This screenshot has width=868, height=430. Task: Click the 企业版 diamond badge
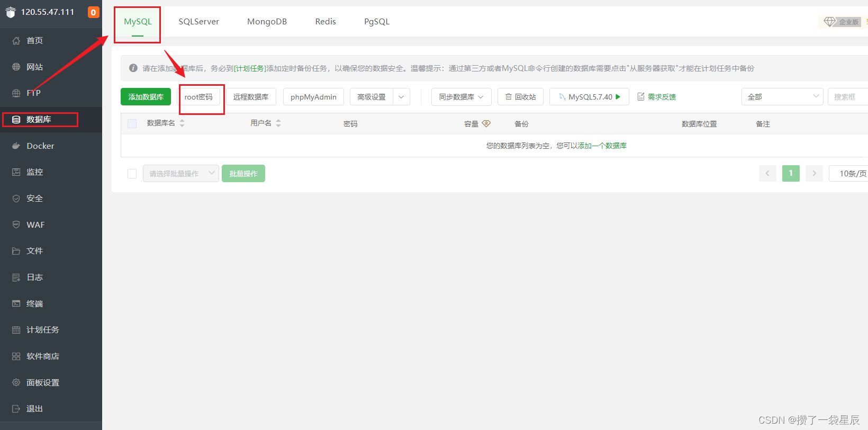[x=843, y=22]
